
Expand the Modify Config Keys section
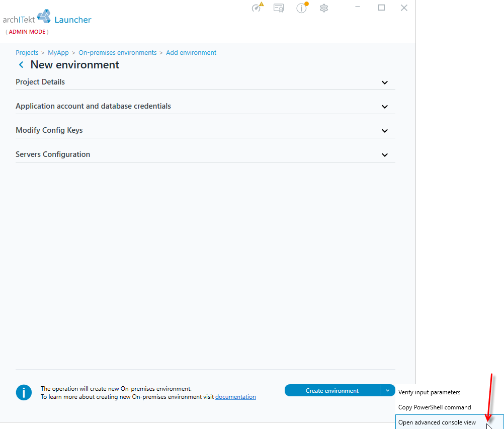tap(205, 130)
